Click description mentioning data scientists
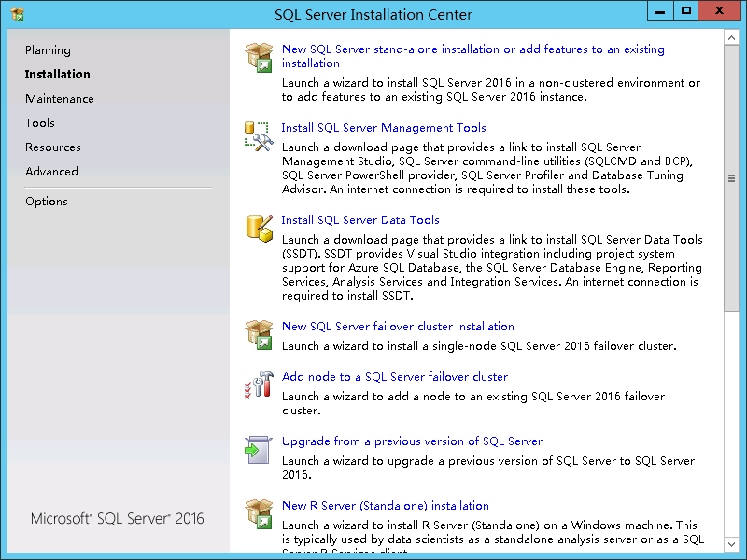The height and width of the screenshot is (560, 747). pos(493,536)
